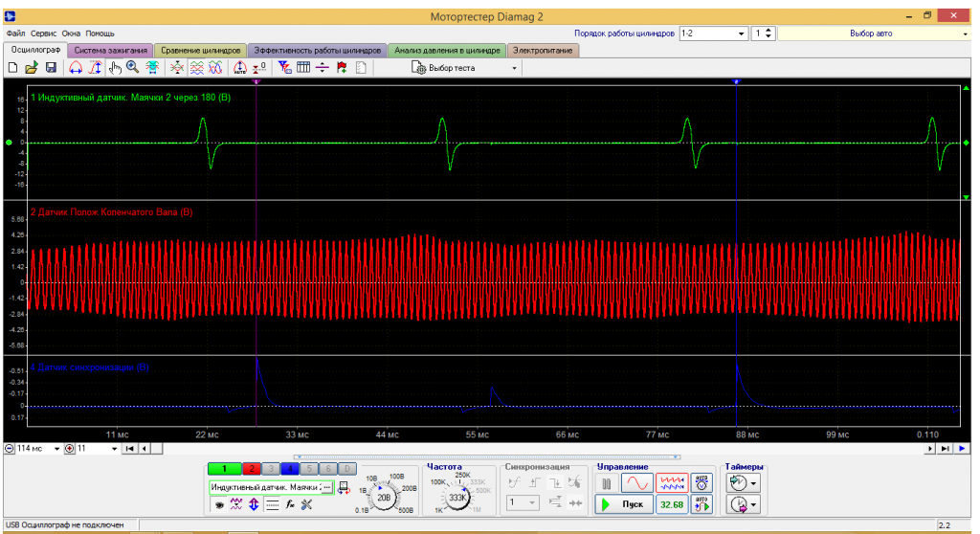
Task: Click the filter funnel toolbar icon
Action: point(284,68)
